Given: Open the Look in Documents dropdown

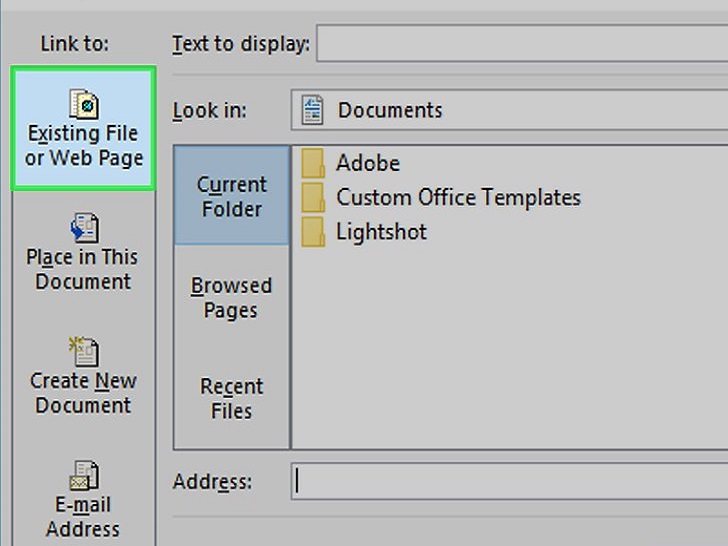Looking at the screenshot, I should pyautogui.click(x=509, y=110).
